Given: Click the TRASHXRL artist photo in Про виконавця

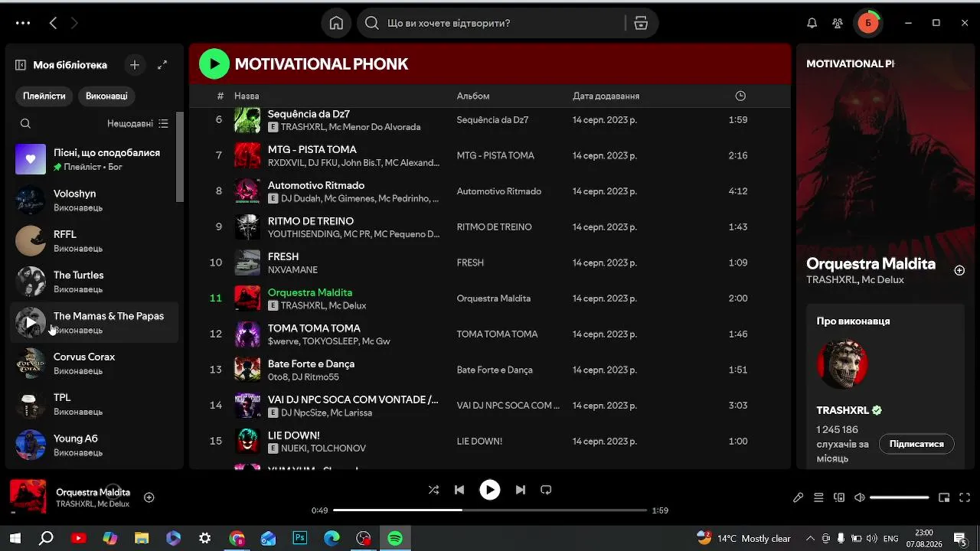Looking at the screenshot, I should (842, 364).
